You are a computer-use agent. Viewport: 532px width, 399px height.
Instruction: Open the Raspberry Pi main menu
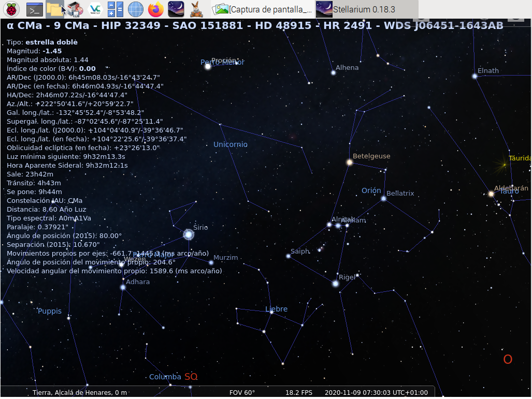pos(12,9)
